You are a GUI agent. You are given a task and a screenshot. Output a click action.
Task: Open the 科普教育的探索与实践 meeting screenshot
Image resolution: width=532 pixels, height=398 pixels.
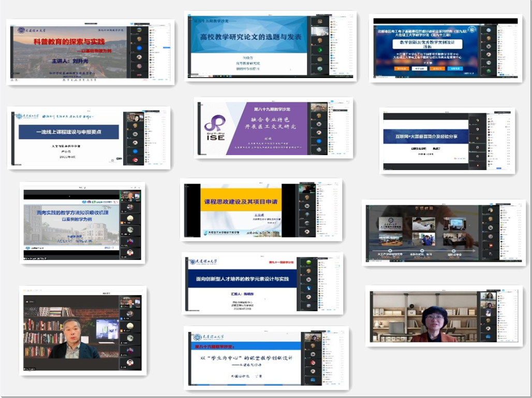(90, 52)
